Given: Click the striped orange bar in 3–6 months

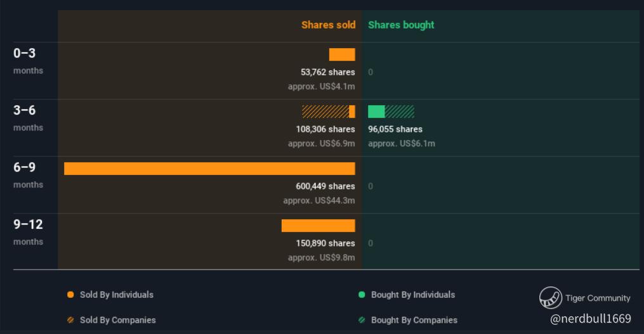Looking at the screenshot, I should tap(325, 112).
